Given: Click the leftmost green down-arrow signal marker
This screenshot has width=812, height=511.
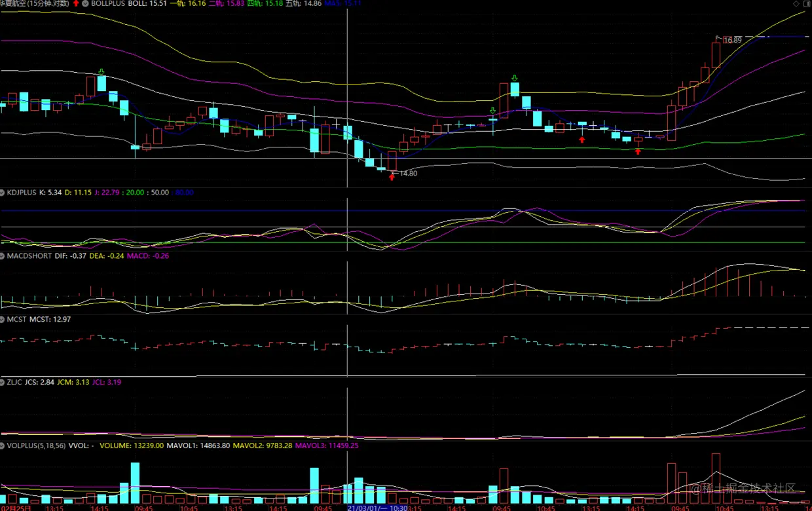Looking at the screenshot, I should (101, 71).
